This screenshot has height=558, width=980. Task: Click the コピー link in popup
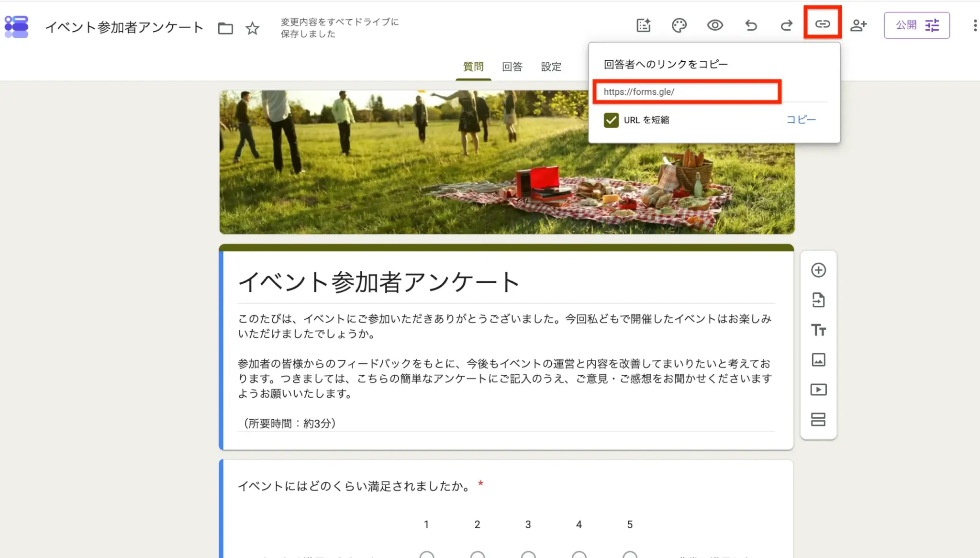pyautogui.click(x=801, y=120)
